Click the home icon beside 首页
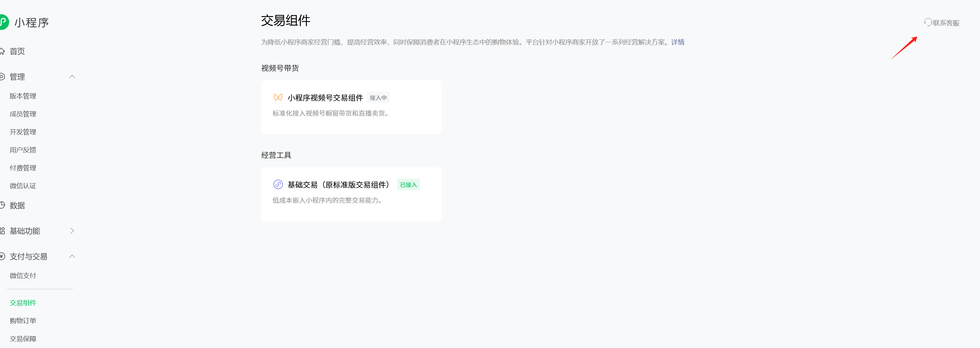The width and height of the screenshot is (980, 348). (2, 51)
